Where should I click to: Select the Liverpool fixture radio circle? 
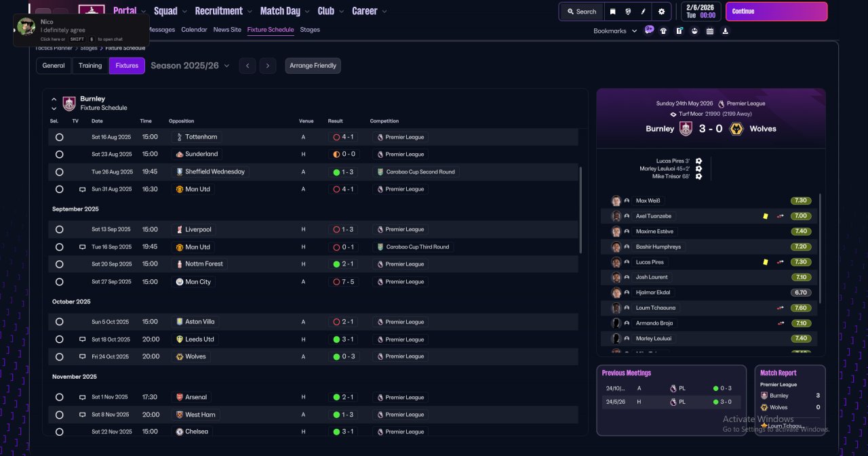[60, 230]
